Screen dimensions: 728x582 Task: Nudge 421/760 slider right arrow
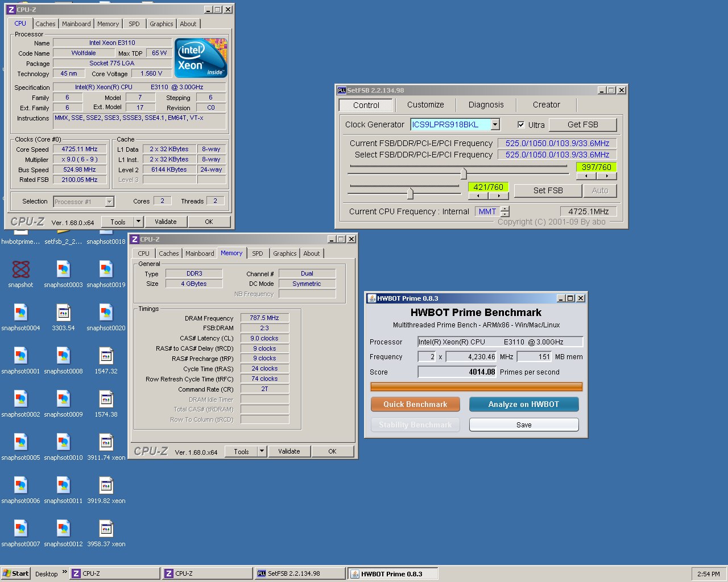coord(499,196)
